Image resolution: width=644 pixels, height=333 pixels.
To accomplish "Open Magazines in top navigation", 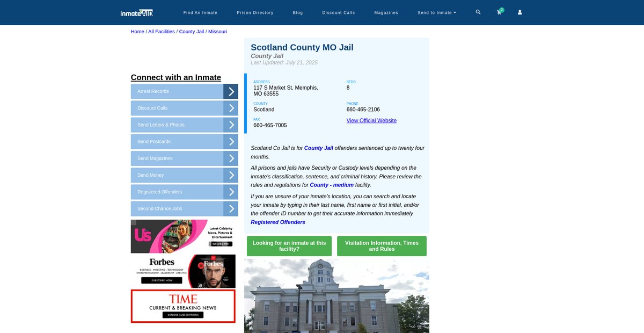I will point(386,12).
